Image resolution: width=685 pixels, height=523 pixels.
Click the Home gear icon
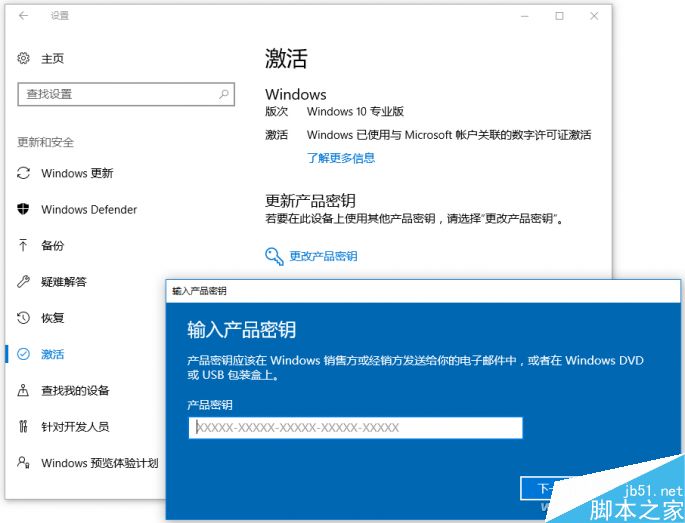tap(24, 59)
